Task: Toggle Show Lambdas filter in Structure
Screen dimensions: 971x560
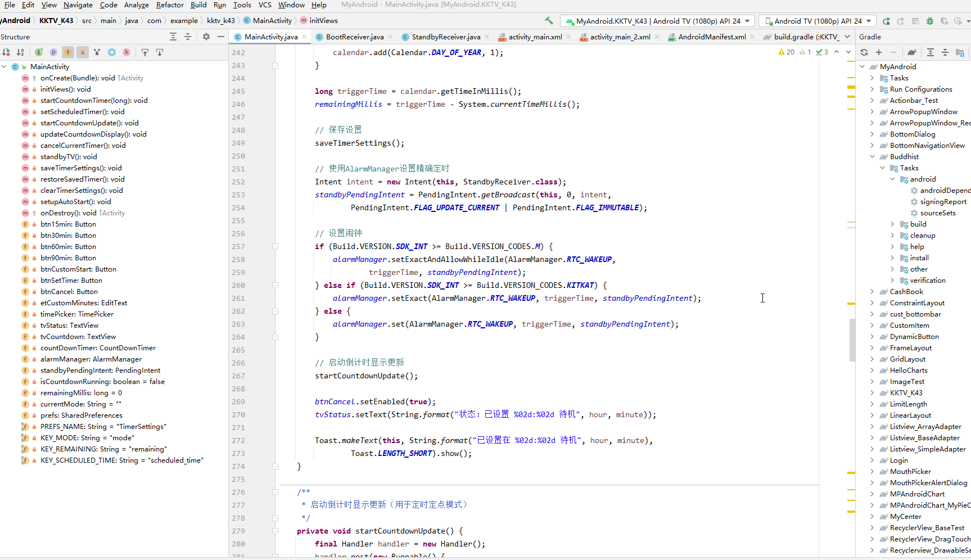Action: pyautogui.click(x=127, y=52)
